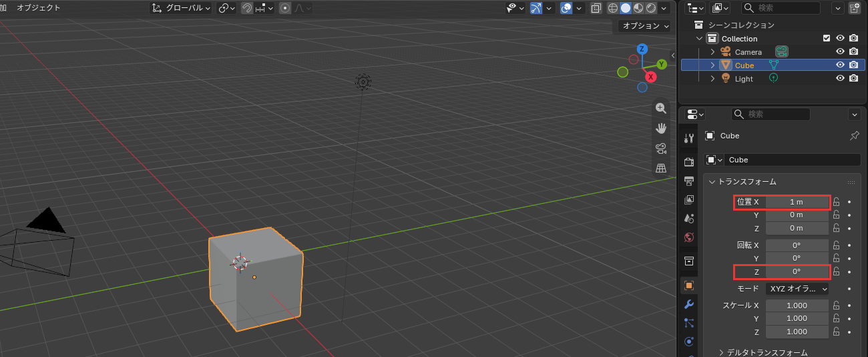Screen dimensions: 868x357
Task: Switch perspective/orthographic grid icon
Action: tap(661, 168)
